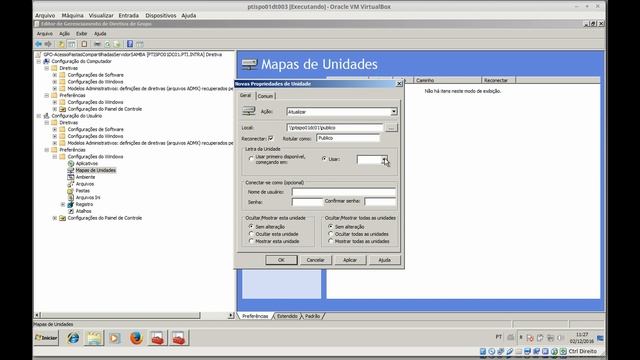Click the Atalhos tree icon
This screenshot has height=360, width=640.
71,211
